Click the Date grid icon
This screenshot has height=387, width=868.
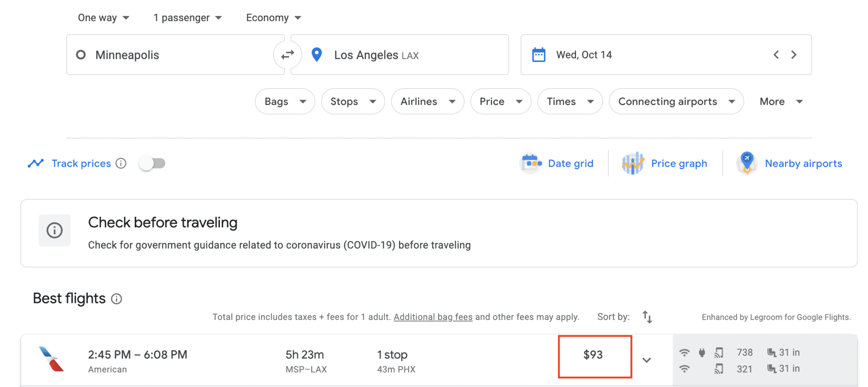click(x=530, y=163)
